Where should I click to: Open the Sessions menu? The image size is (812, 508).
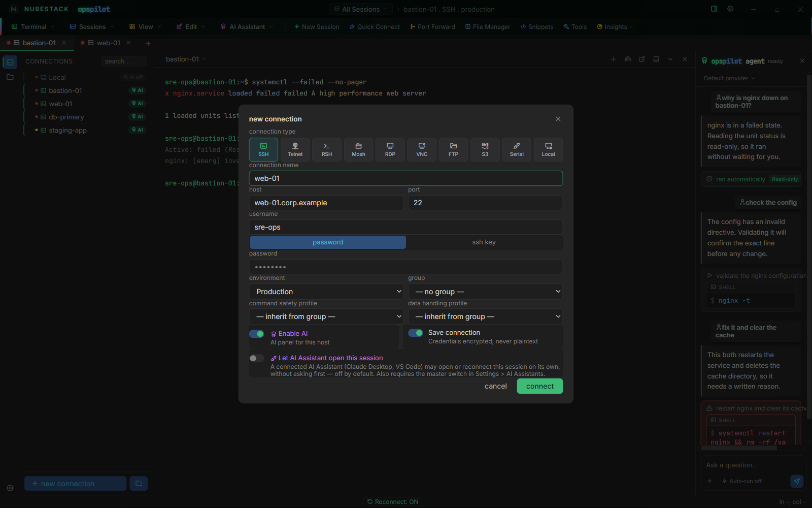click(x=92, y=27)
